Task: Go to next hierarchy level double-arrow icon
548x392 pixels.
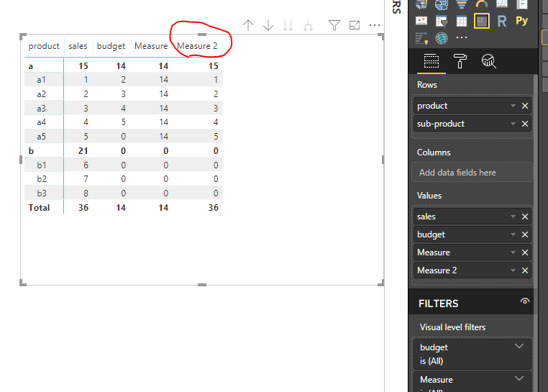Action: (288, 25)
